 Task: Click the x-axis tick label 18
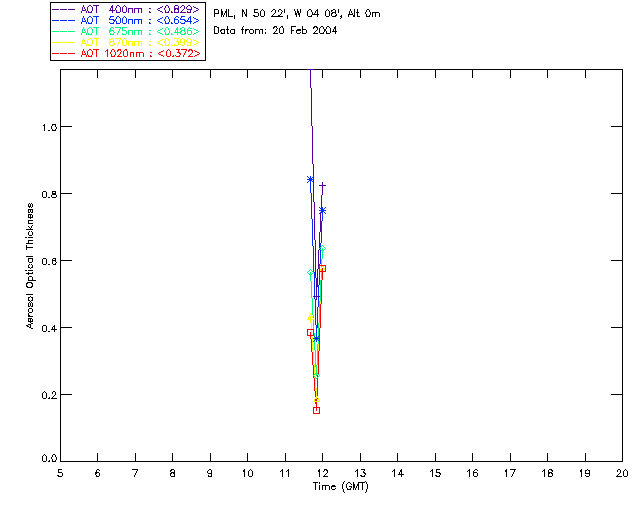point(547,473)
